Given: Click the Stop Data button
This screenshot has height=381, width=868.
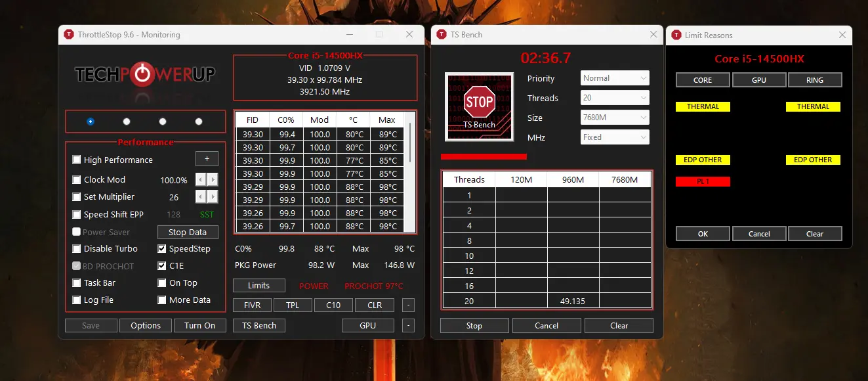Looking at the screenshot, I should pos(188,232).
